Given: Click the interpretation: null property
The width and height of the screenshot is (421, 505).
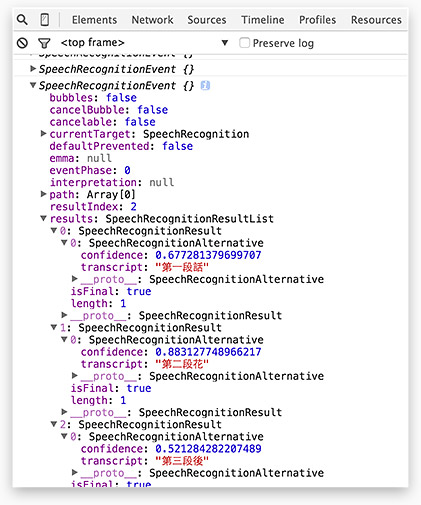Looking at the screenshot, I should click(112, 182).
